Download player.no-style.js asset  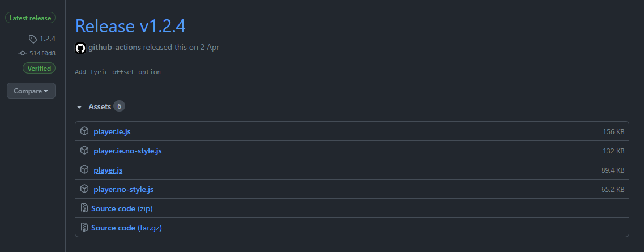click(123, 189)
